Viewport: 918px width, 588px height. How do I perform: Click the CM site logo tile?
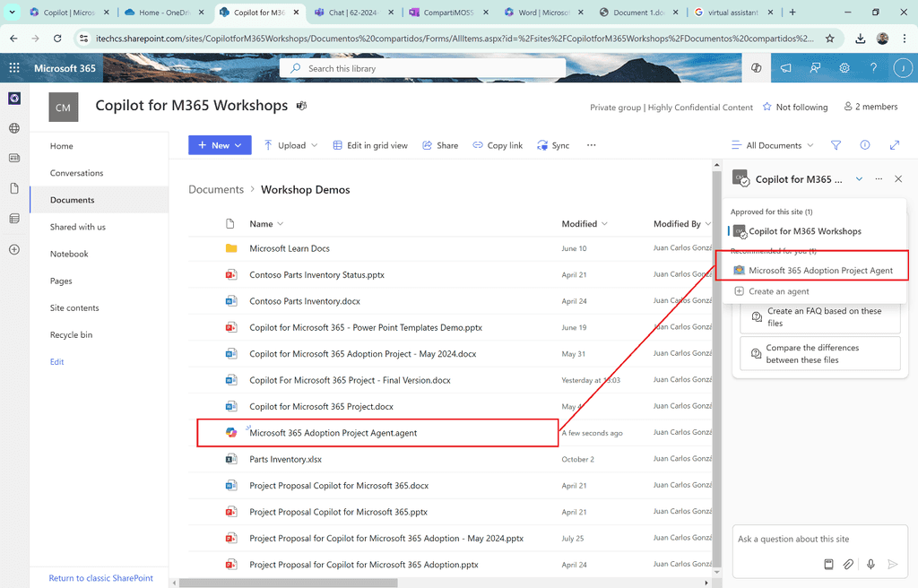[x=64, y=108]
